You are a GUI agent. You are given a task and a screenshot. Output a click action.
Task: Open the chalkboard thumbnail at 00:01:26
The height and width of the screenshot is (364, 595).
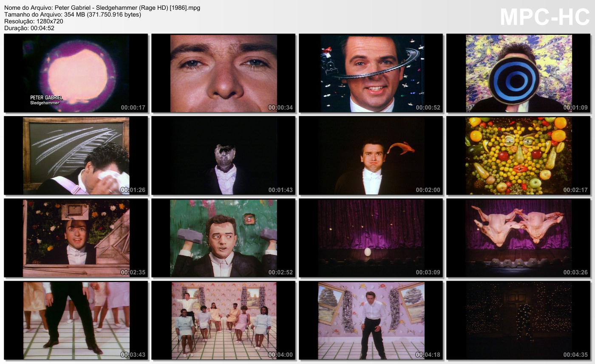point(76,155)
